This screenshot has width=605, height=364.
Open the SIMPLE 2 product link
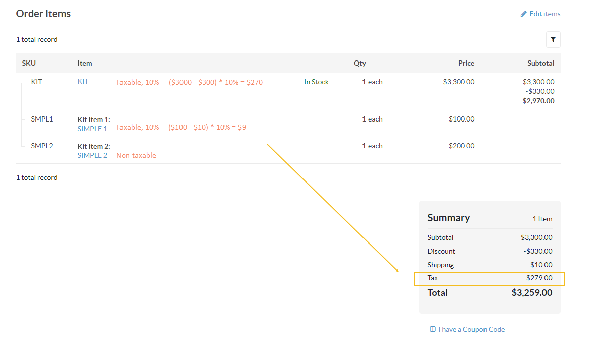point(92,155)
